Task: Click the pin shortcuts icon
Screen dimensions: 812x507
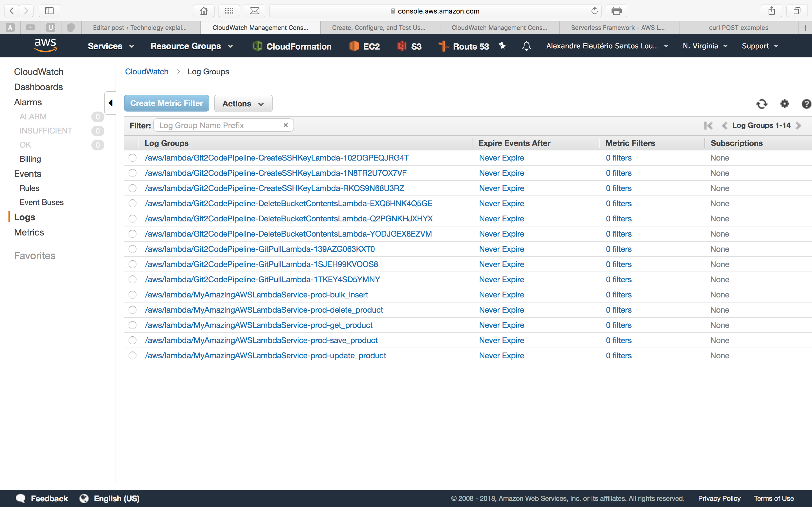Action: (502, 46)
